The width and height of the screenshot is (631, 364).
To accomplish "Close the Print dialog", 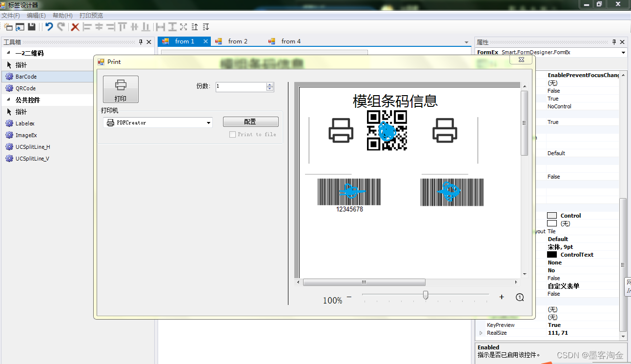I will (x=521, y=60).
